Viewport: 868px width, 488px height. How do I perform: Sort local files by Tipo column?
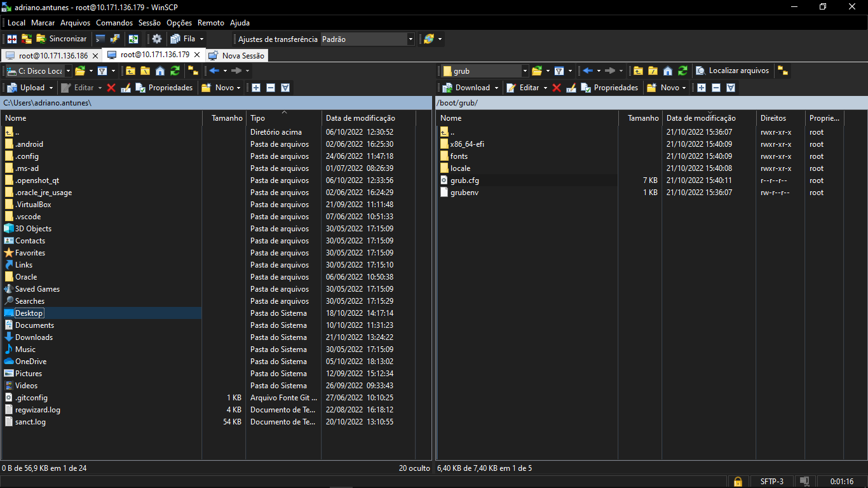(284, 118)
